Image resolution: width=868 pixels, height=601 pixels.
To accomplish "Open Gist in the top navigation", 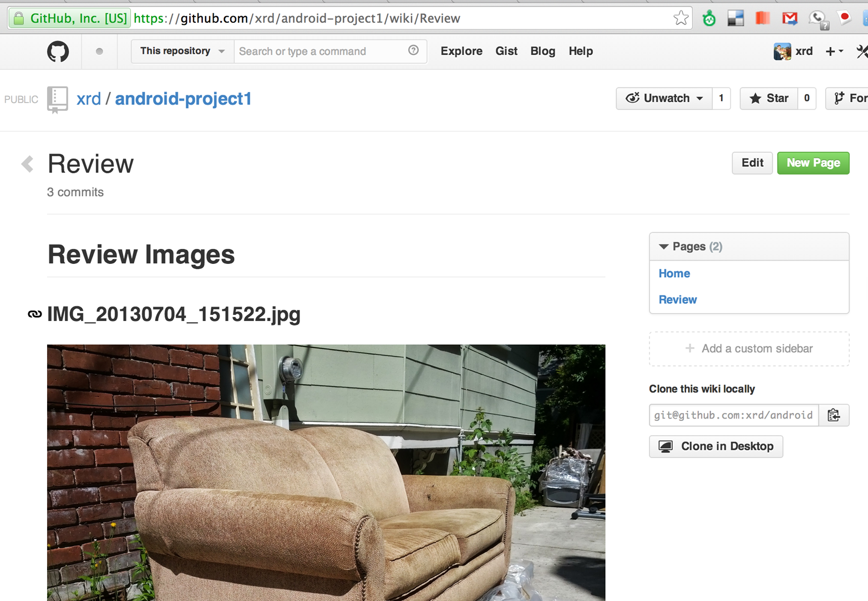I will [506, 51].
